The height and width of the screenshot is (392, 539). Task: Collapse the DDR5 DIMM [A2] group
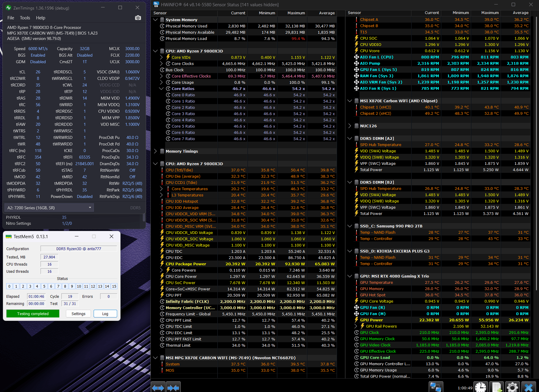(349, 138)
